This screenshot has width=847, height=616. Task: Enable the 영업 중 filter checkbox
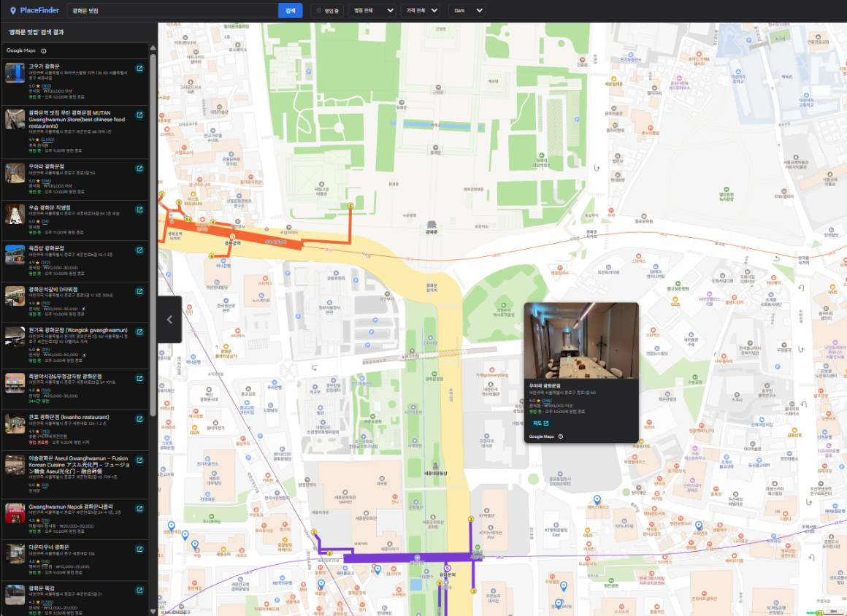point(318,10)
